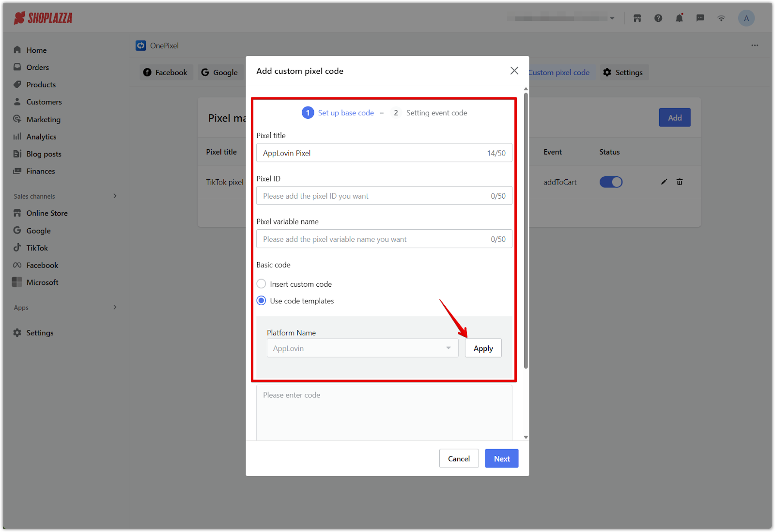Switch to the Facebook pixel tab

(166, 72)
